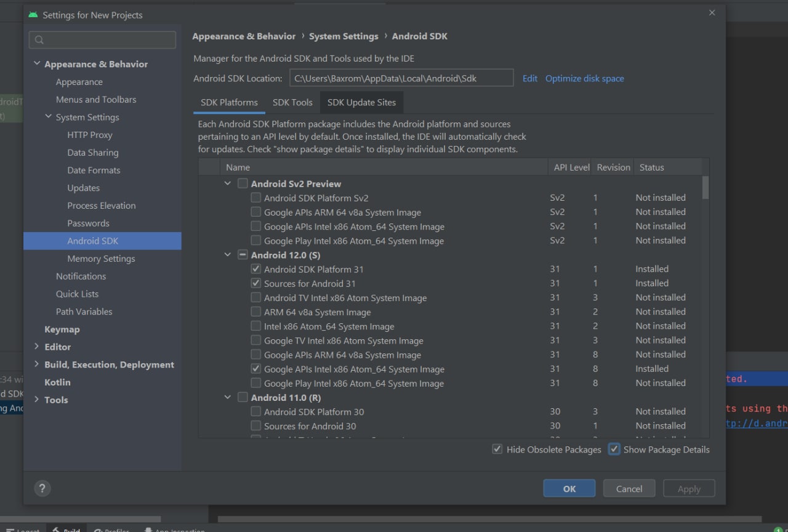
Task: Open Passwords settings page
Action: pyautogui.click(x=88, y=223)
